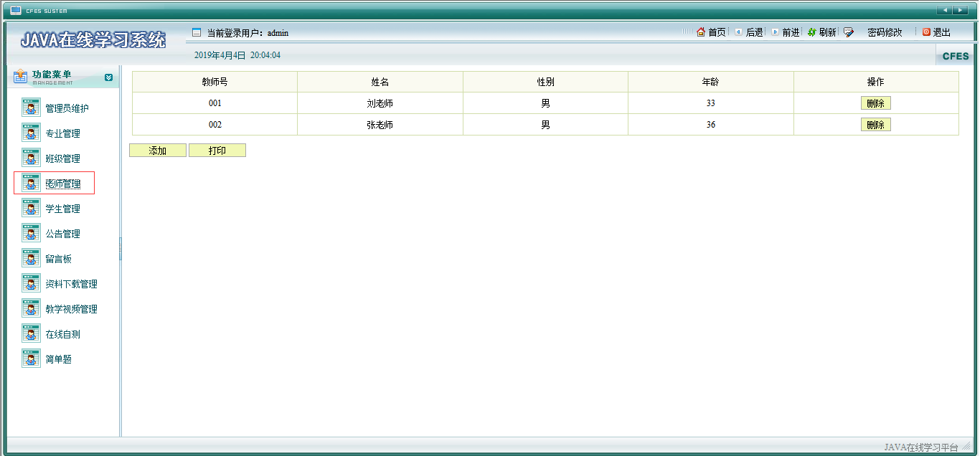Click the 班级管理 sidebar icon
This screenshot has width=980, height=456.
pos(31,158)
